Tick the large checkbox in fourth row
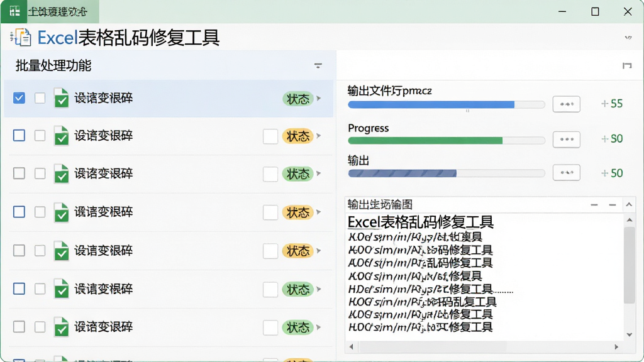The width and height of the screenshot is (644, 362). (19, 212)
